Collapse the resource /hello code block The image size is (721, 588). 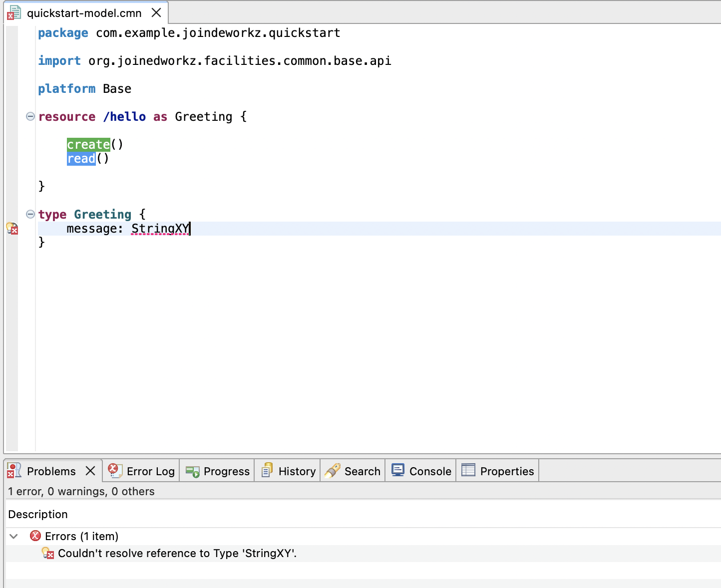[30, 116]
